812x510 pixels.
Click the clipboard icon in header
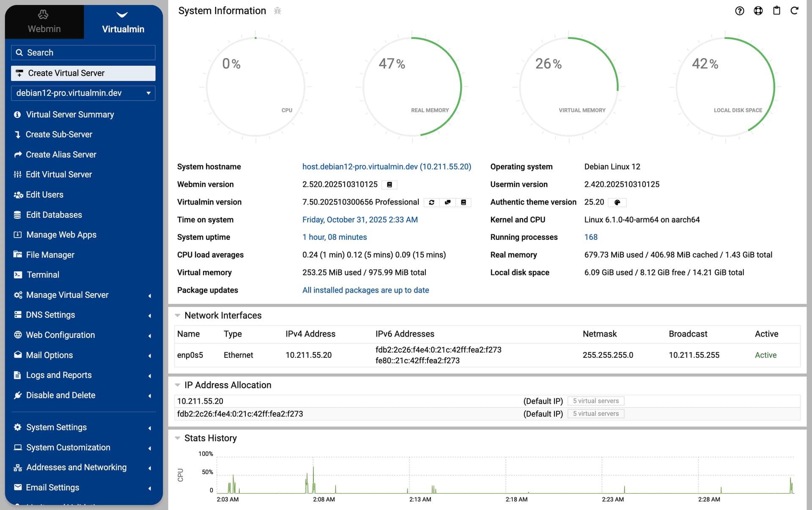(776, 11)
